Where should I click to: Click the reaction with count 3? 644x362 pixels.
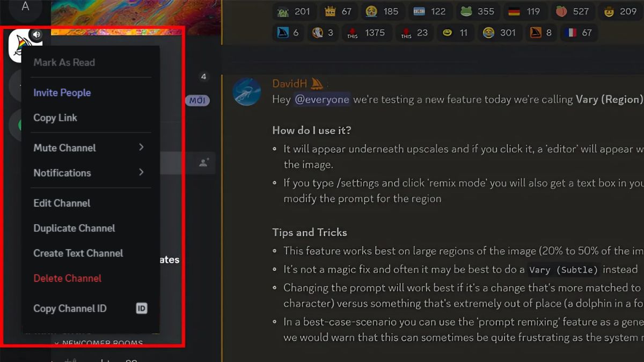tap(323, 33)
